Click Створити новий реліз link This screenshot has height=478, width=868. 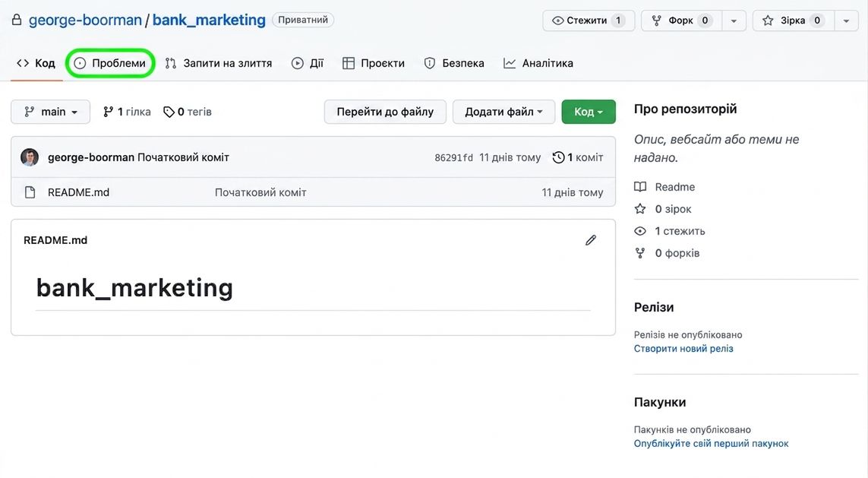click(683, 348)
